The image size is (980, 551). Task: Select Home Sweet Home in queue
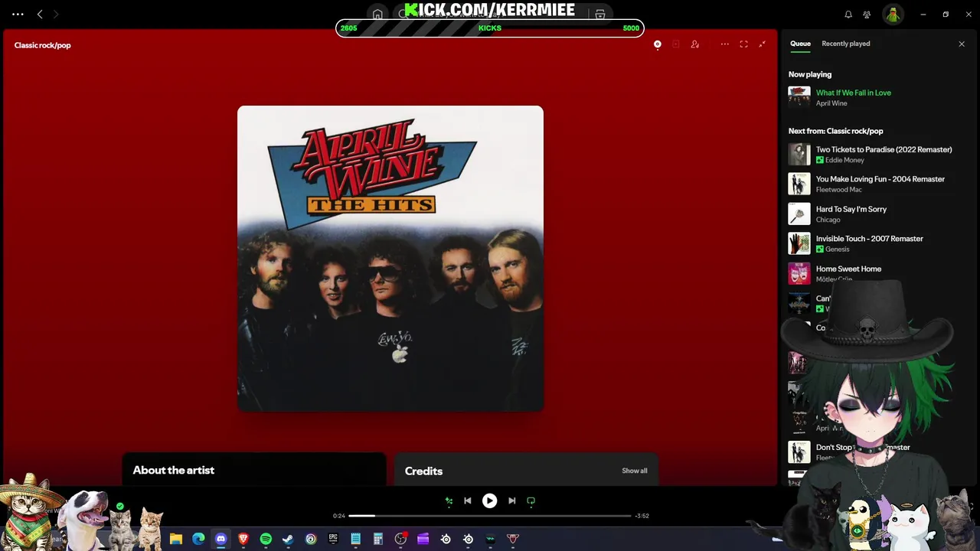point(848,269)
